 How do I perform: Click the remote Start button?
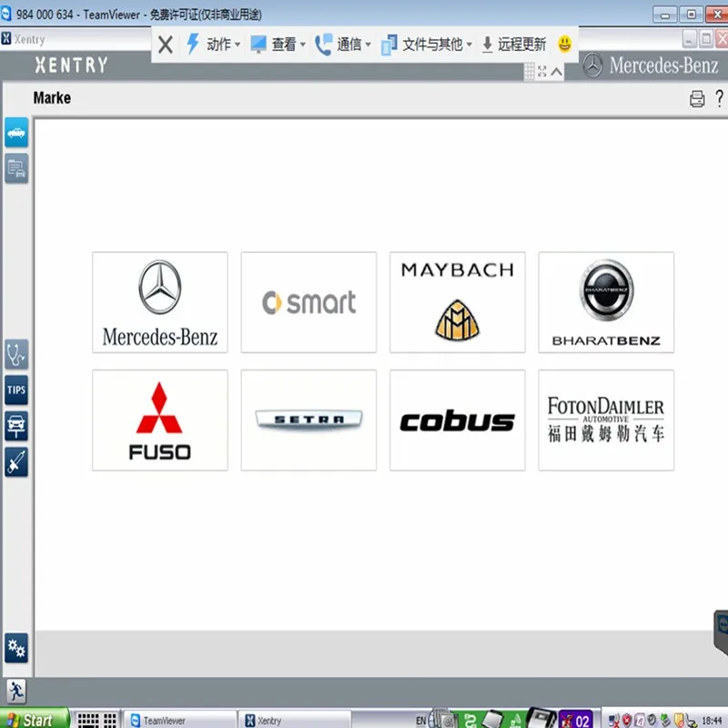coord(35,719)
